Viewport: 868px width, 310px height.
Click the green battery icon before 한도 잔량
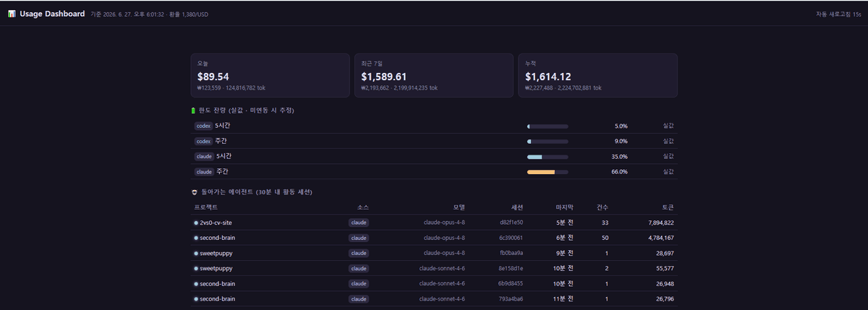coord(193,111)
